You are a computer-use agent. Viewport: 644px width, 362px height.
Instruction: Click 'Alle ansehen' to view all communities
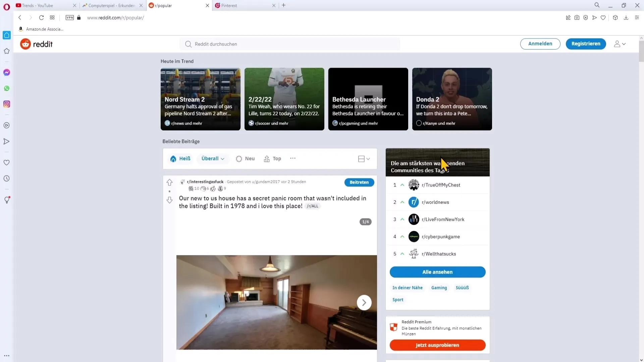click(437, 272)
